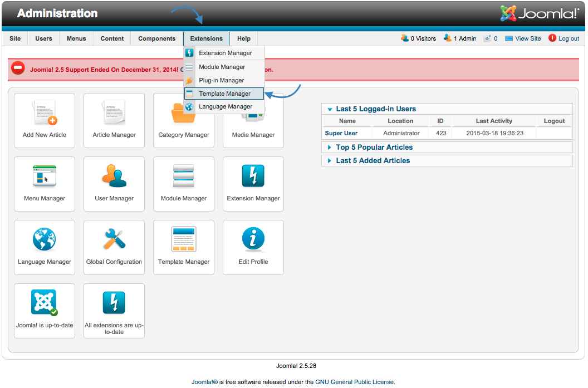Click the Location column header
This screenshot has width=588, height=388.
click(400, 121)
